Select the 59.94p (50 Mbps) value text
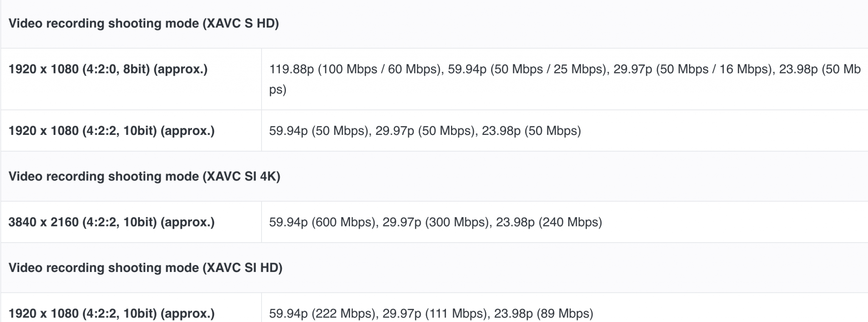The width and height of the screenshot is (868, 322). (318, 131)
